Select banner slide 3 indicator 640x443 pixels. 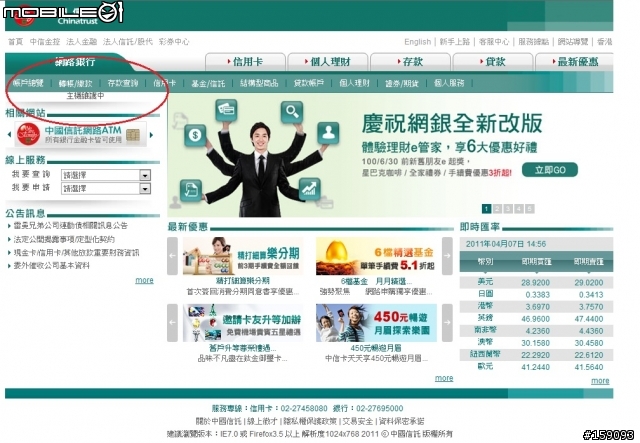click(x=508, y=209)
